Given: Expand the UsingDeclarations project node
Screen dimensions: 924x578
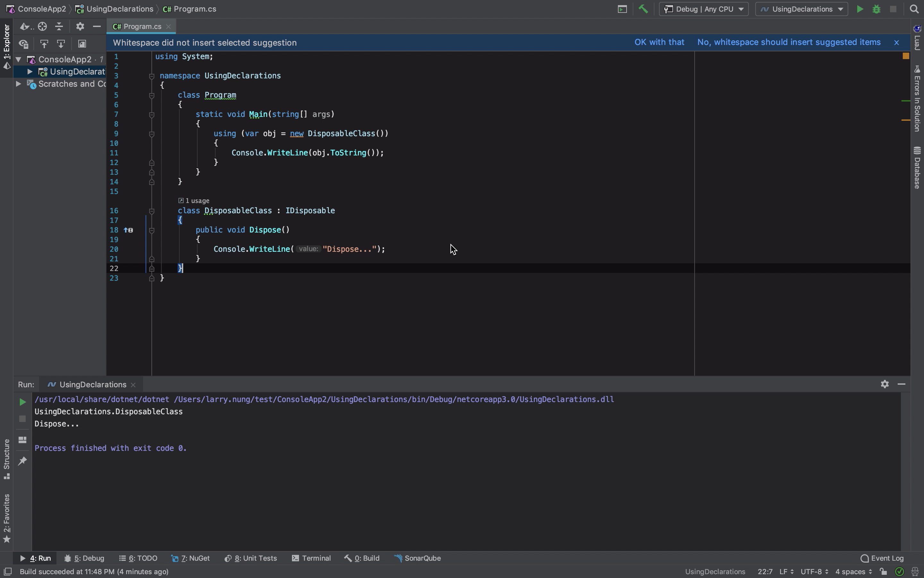Looking at the screenshot, I should [30, 72].
